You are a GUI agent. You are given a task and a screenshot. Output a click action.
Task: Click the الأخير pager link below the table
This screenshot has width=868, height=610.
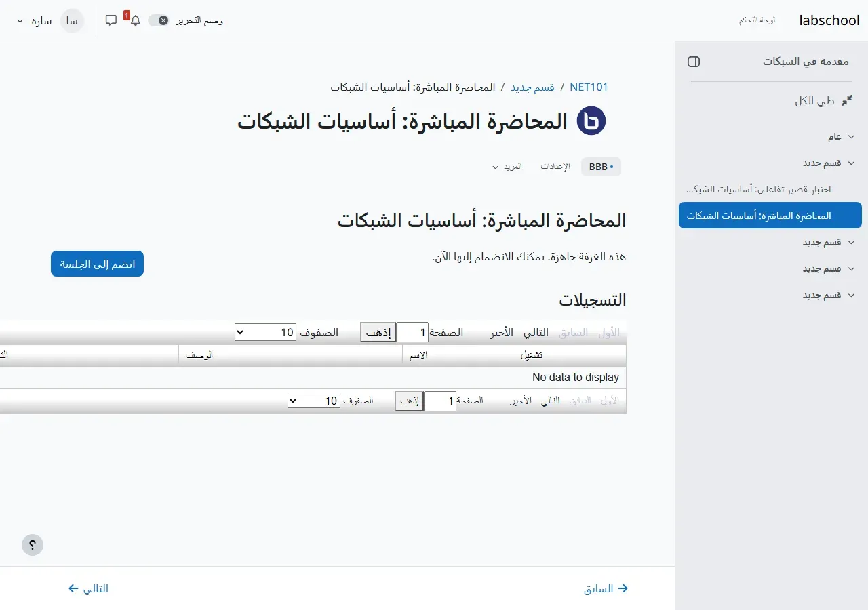521,401
